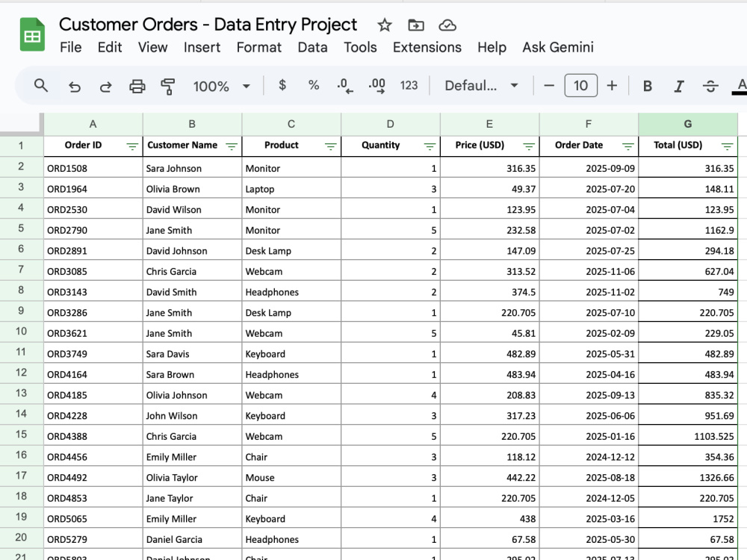Decrease decimal places
Image resolution: width=747 pixels, height=560 pixels.
[x=345, y=86]
